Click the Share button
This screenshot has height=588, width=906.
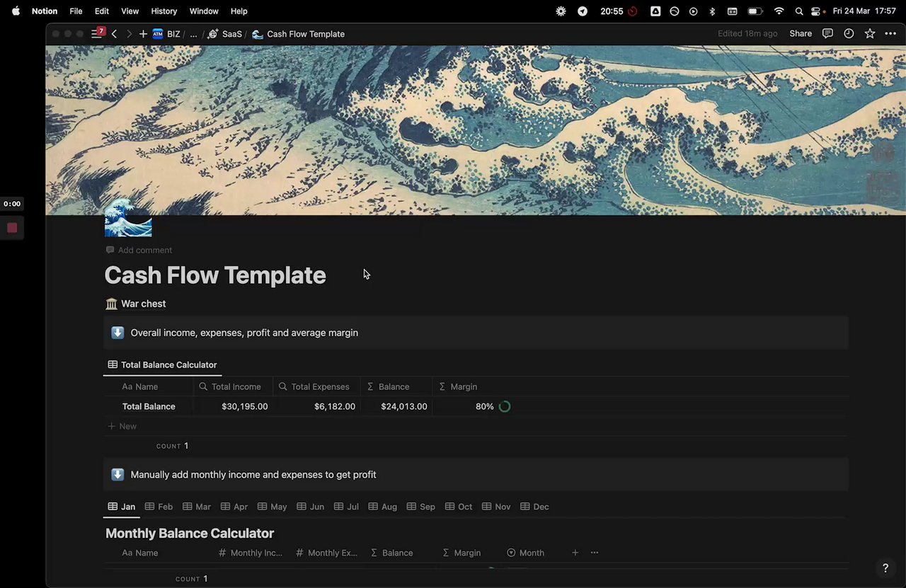(801, 34)
